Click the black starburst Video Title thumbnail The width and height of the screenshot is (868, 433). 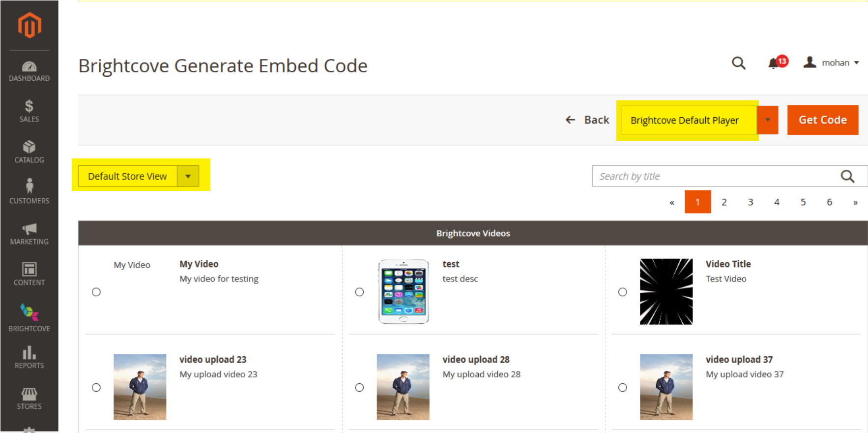pyautogui.click(x=666, y=291)
